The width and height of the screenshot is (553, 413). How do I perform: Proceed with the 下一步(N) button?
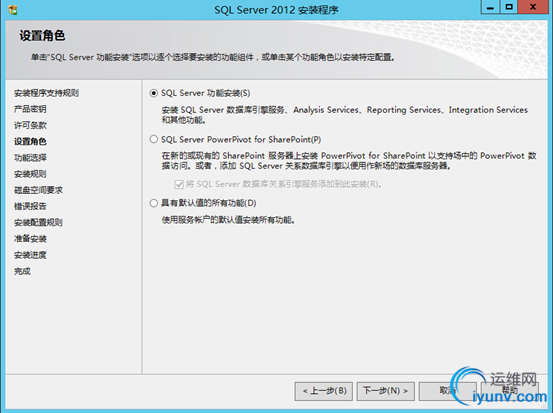pos(385,391)
